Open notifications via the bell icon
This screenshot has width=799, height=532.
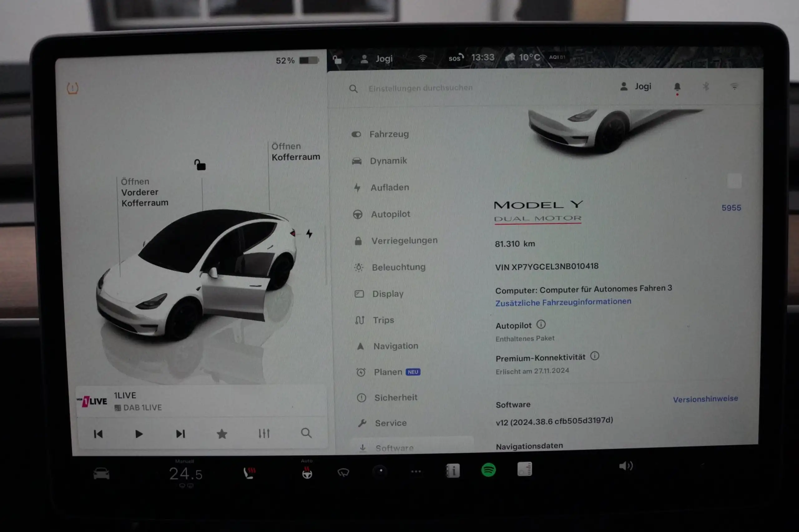(x=677, y=87)
